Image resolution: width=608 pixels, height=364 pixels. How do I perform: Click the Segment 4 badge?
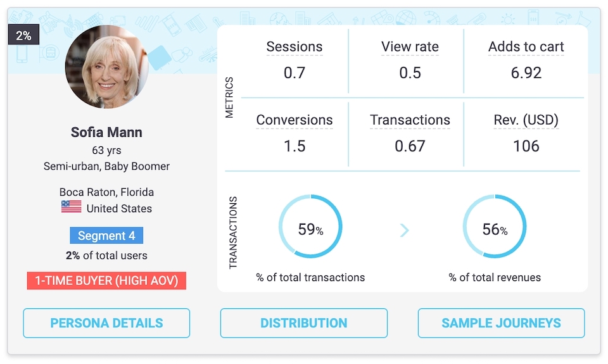(x=106, y=235)
